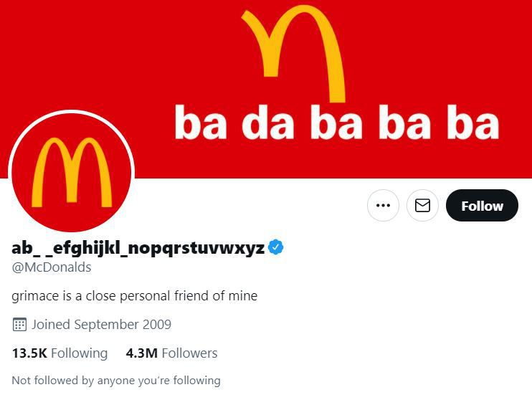
Task: View the 4.3M Followers list
Action: 171,353
